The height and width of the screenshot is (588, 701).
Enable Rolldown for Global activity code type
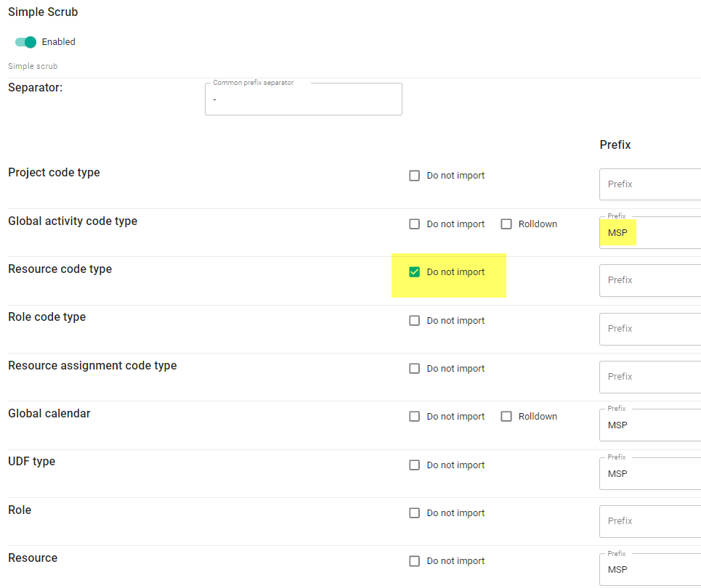(x=506, y=224)
